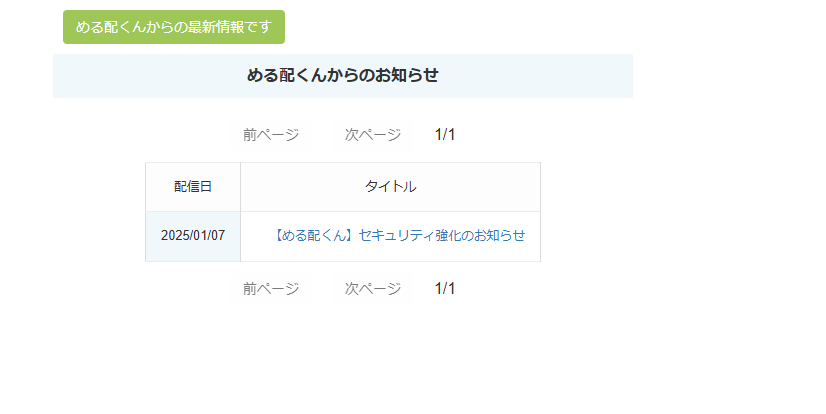Open the January 7 2025 notice title
Image resolution: width=826 pixels, height=414 pixels.
pos(398,235)
